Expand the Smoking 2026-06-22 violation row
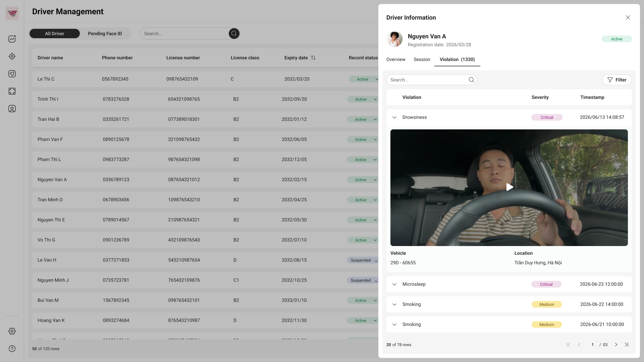 (394, 304)
